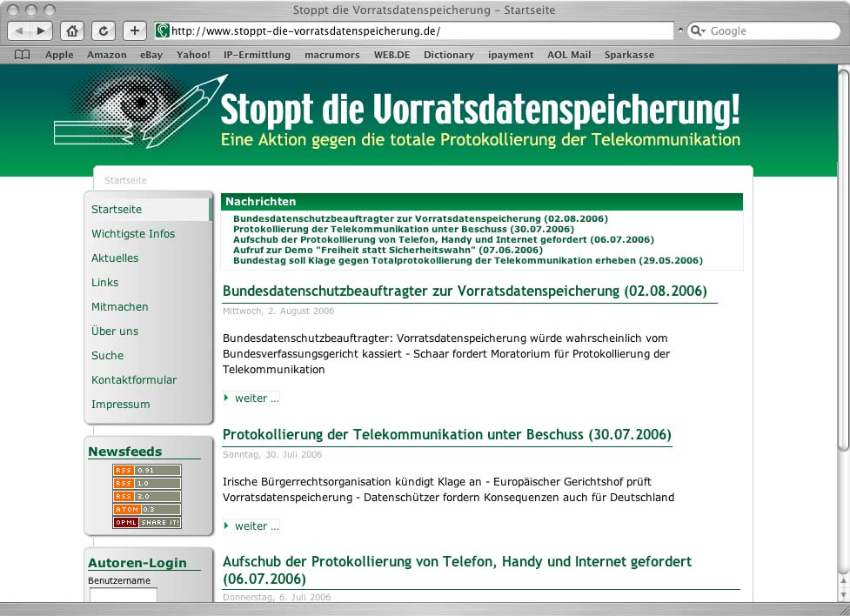
Task: Reload the page with the refresh icon
Action: click(103, 31)
